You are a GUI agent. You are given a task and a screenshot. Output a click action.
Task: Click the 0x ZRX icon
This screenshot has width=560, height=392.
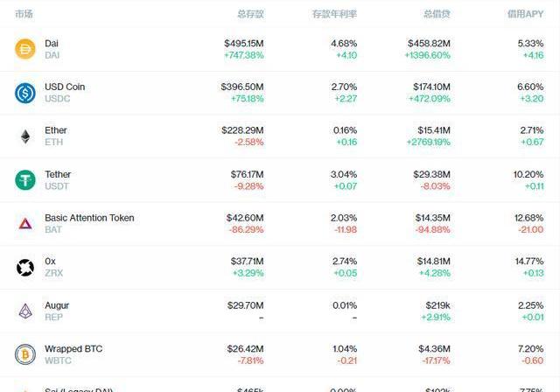coord(24,268)
